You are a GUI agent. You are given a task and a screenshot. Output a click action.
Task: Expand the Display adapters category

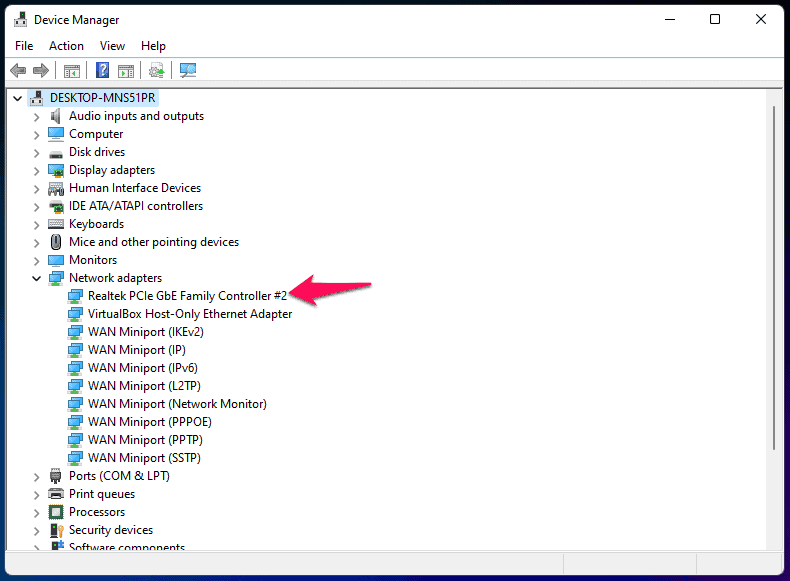click(37, 170)
